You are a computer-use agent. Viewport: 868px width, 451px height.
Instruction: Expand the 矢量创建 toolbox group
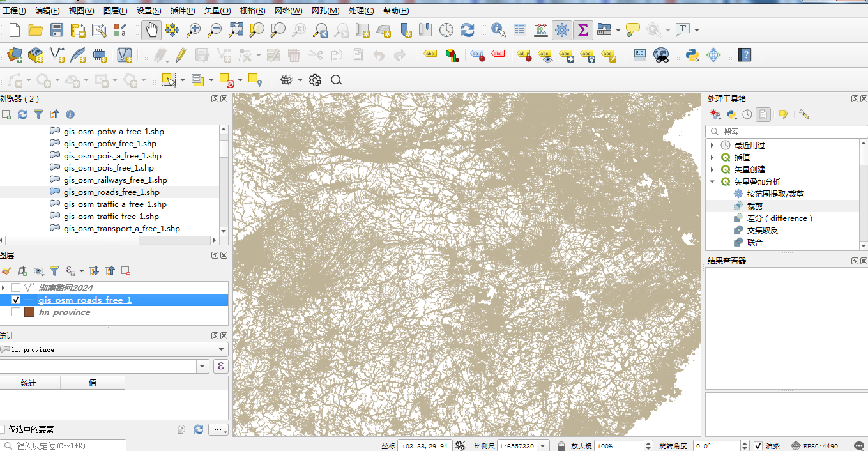click(x=712, y=169)
